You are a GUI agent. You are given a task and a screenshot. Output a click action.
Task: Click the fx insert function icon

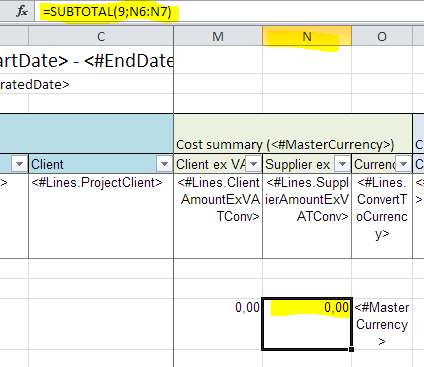point(22,12)
